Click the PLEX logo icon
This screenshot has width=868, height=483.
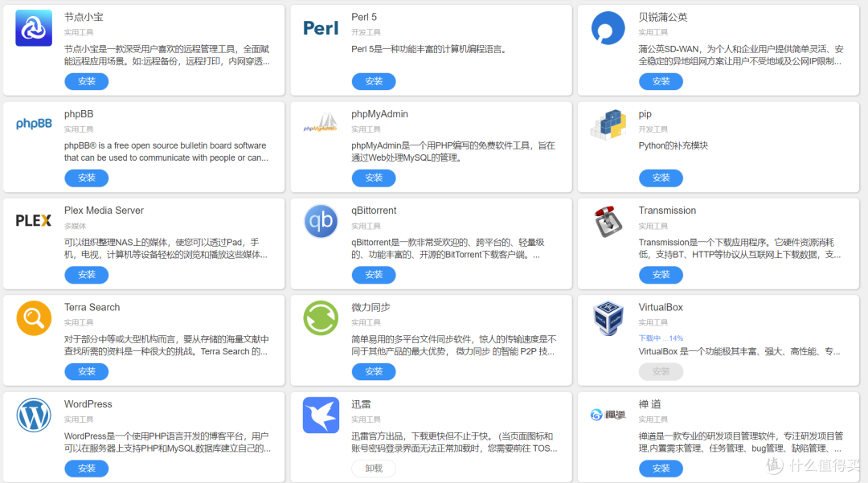(33, 221)
